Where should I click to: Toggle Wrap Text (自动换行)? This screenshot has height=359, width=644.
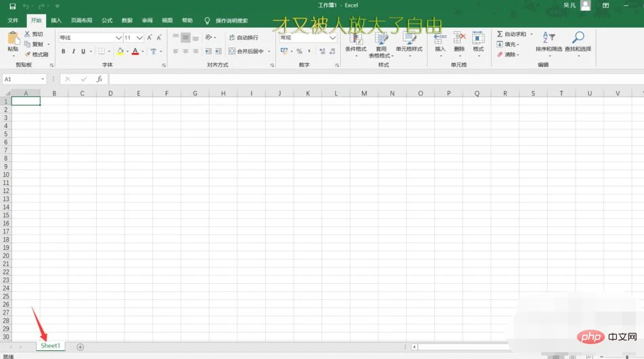[244, 38]
